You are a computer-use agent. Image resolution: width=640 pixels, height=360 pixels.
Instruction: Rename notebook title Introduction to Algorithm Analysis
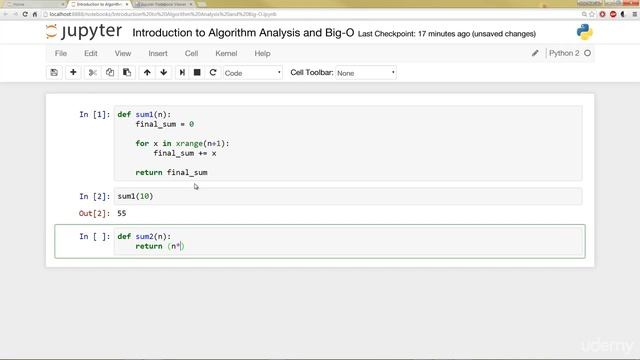(x=243, y=33)
